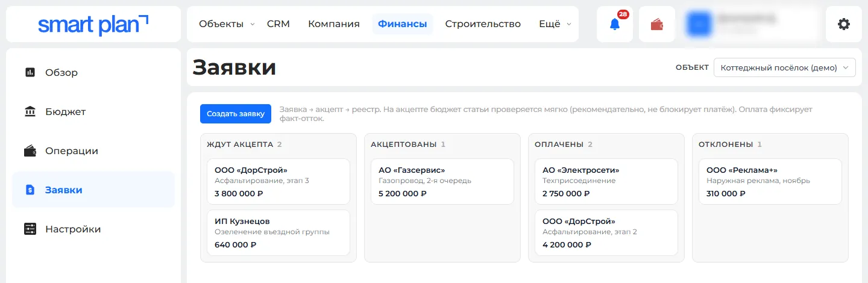This screenshot has height=283, width=868.
Task: Go to Настройки in the sidebar
Action: (x=93, y=229)
